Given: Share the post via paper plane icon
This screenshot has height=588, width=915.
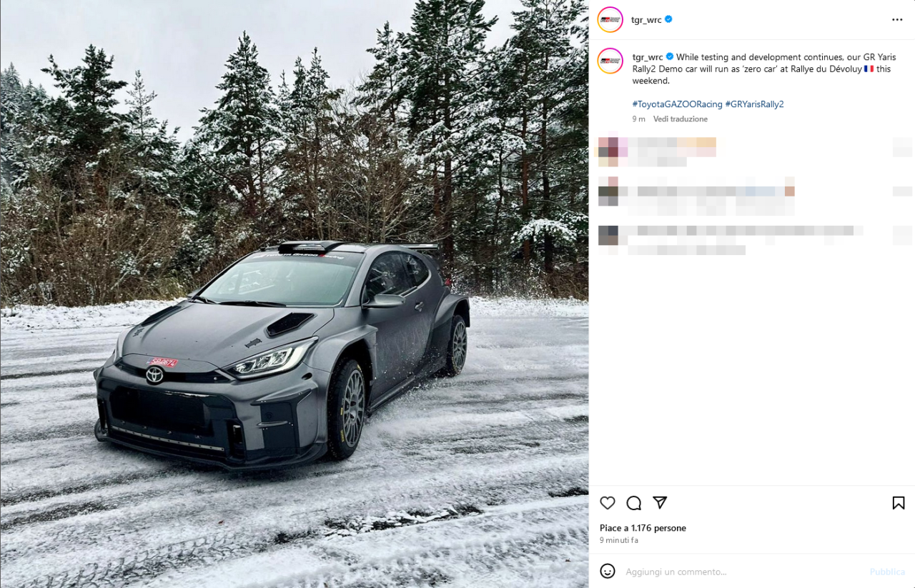Looking at the screenshot, I should point(660,503).
